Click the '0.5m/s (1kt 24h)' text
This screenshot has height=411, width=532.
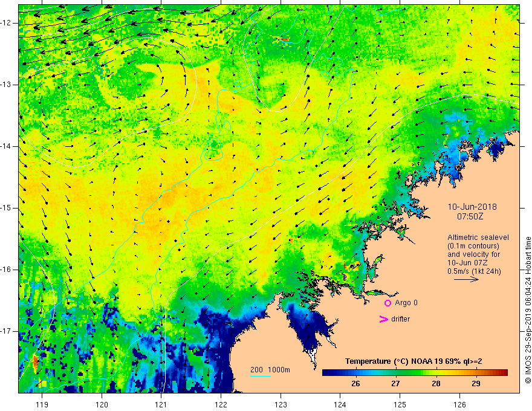(474, 271)
